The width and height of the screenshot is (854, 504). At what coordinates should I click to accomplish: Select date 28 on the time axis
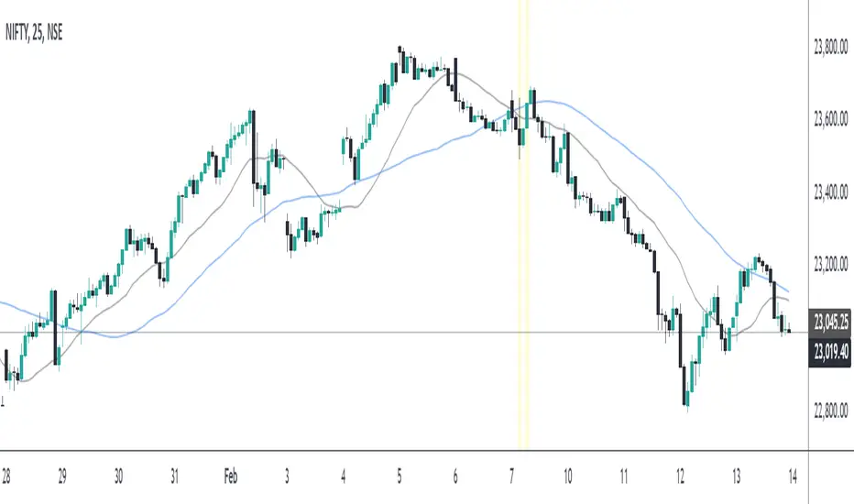(7, 477)
